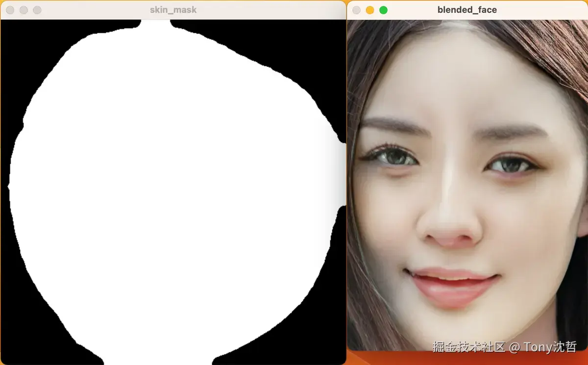Viewport: 588px width, 365px height.
Task: Click the white mask image in skin_mask
Action: (x=173, y=192)
